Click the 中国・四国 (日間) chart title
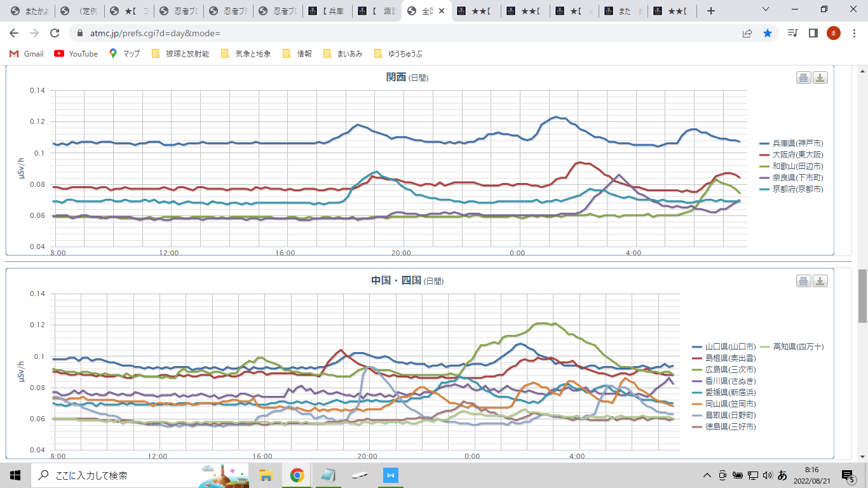 (407, 280)
